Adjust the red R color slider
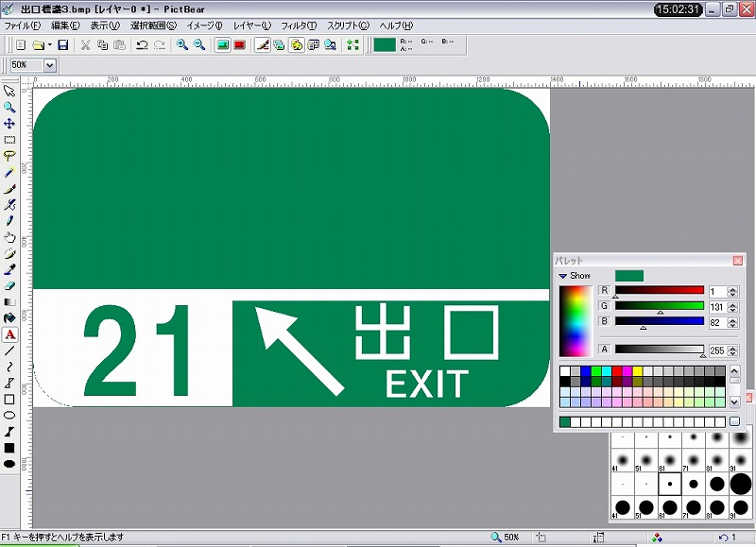The width and height of the screenshot is (756, 547). coord(659,291)
